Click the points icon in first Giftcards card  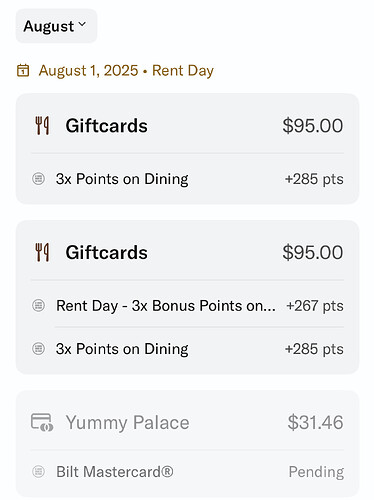[38, 179]
